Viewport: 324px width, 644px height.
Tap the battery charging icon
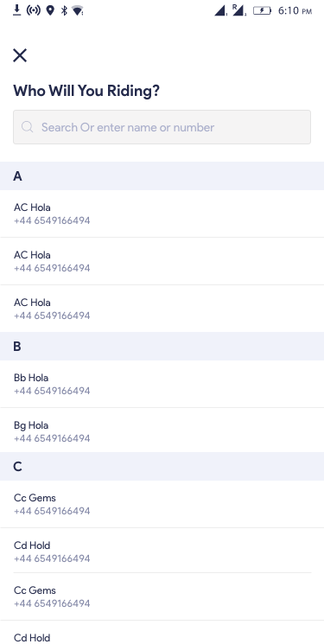(262, 10)
